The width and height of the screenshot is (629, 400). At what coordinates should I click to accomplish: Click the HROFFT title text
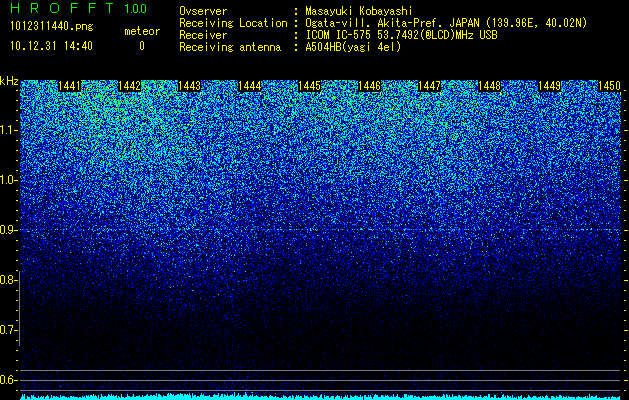(x=62, y=8)
